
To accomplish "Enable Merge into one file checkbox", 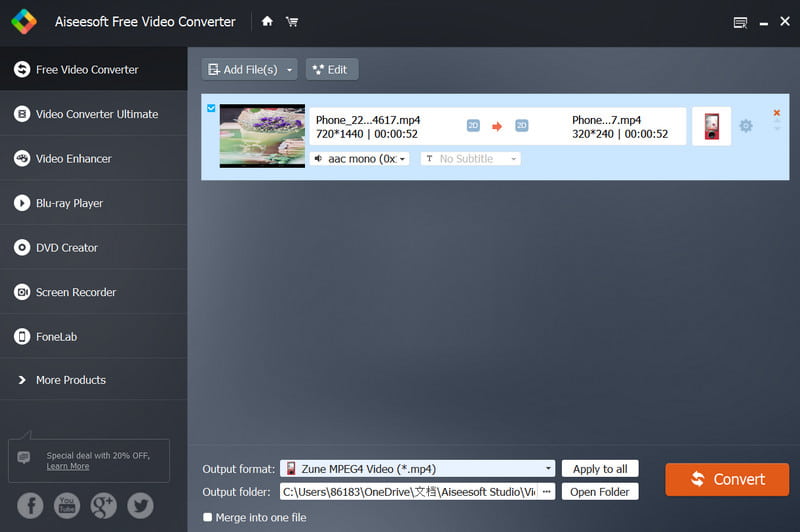I will click(208, 517).
